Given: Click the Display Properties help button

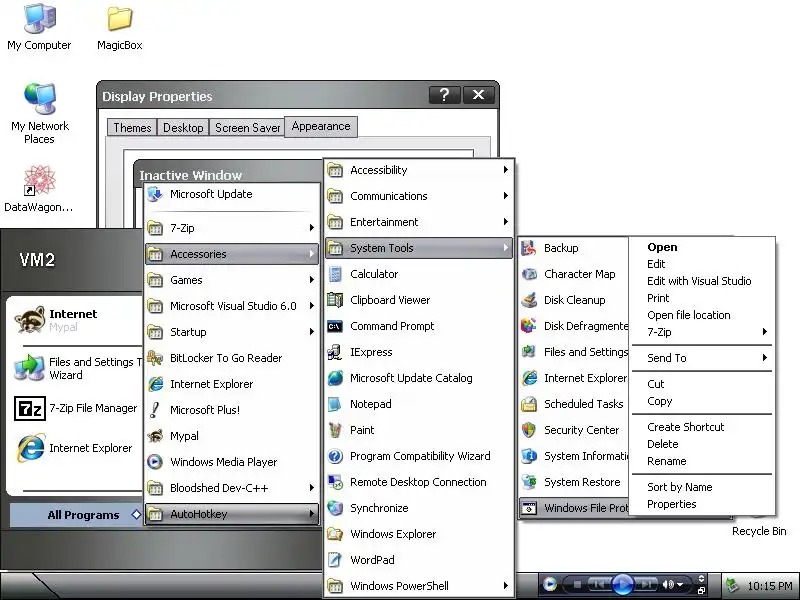Looking at the screenshot, I should coord(444,95).
